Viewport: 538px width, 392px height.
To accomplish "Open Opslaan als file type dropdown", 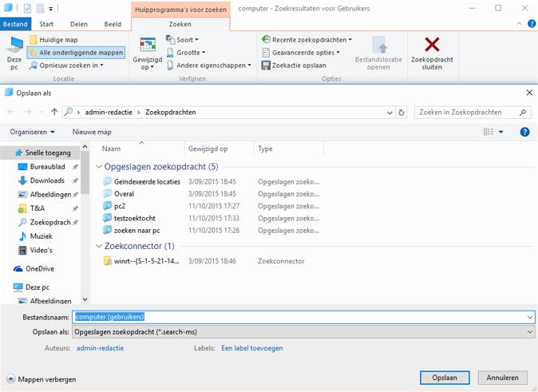I will coord(303,332).
